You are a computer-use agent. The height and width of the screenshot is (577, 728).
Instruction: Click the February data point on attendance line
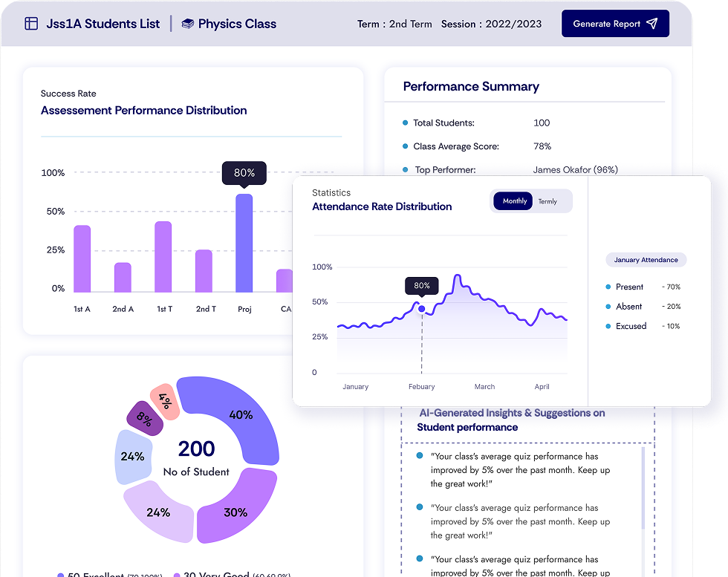coord(421,308)
